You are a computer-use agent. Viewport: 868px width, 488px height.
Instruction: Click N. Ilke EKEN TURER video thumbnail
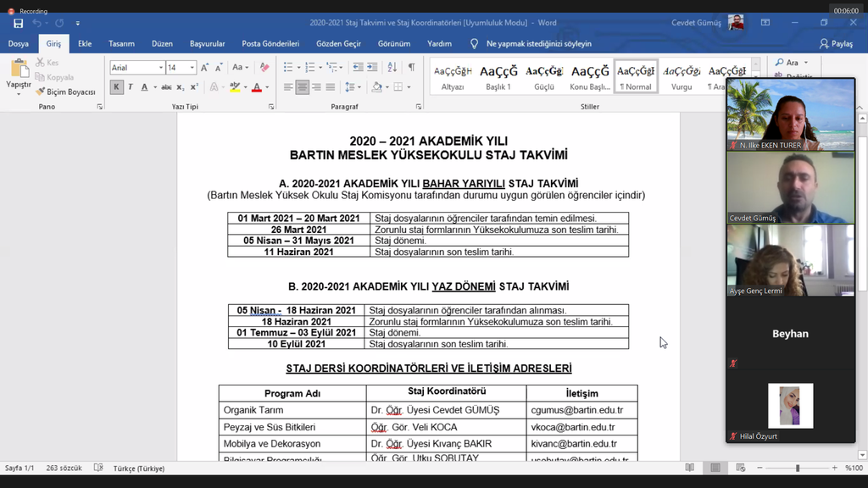coord(791,114)
